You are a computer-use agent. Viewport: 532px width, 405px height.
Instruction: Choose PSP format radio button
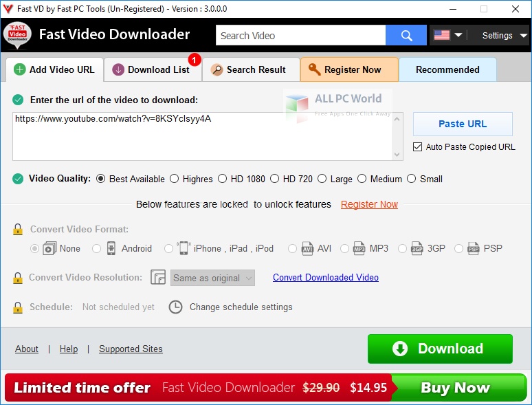click(458, 248)
